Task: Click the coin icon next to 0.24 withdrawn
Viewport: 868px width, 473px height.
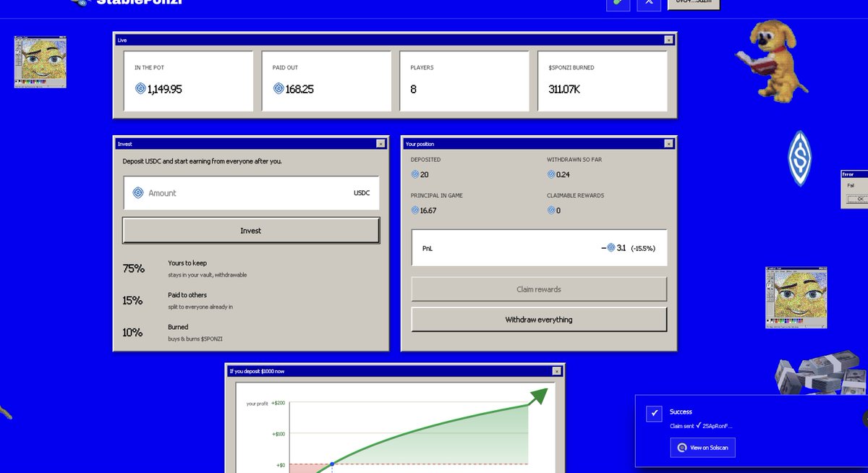Action: pos(551,174)
